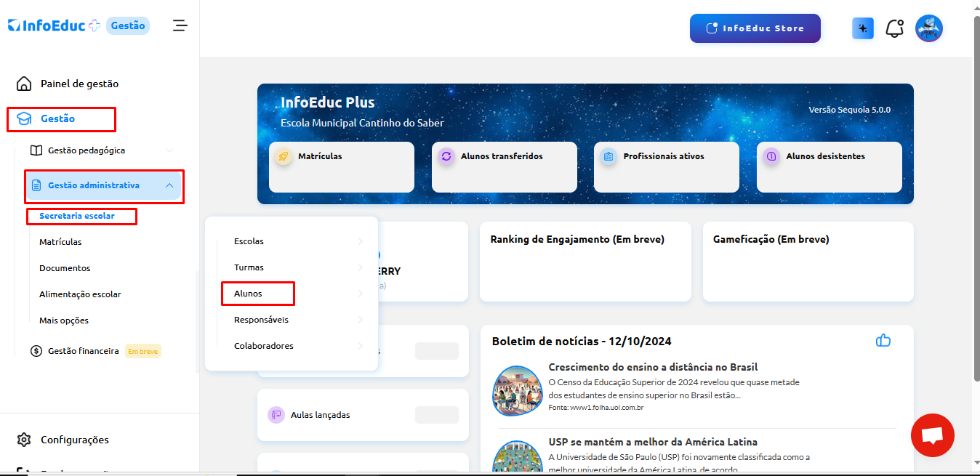Click Versão Sequoia 5.0.0 text
Image resolution: width=980 pixels, height=476 pixels.
(x=850, y=110)
